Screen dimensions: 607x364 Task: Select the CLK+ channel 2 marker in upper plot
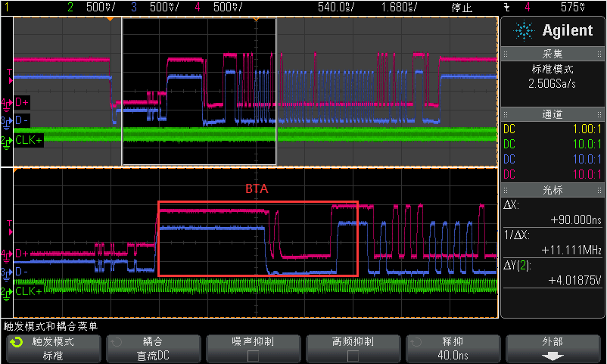click(x=8, y=140)
